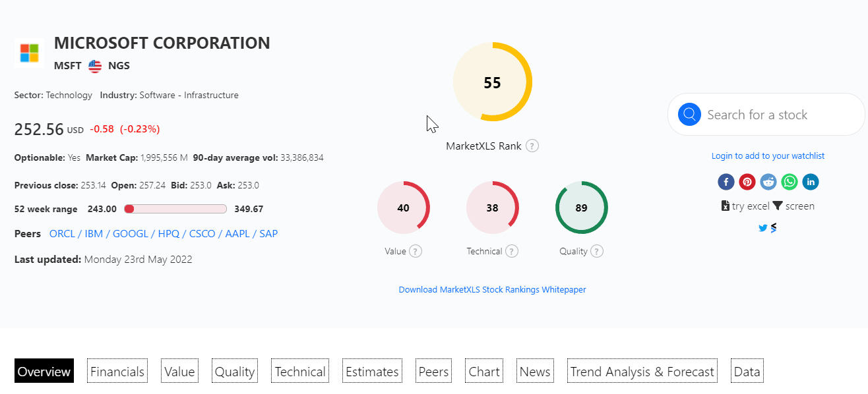Select the Peers tab

click(x=434, y=372)
